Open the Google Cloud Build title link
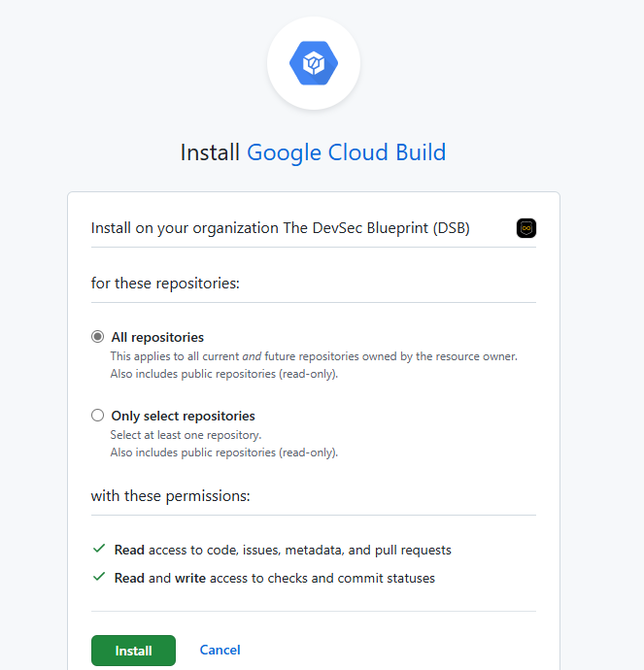 pos(347,152)
